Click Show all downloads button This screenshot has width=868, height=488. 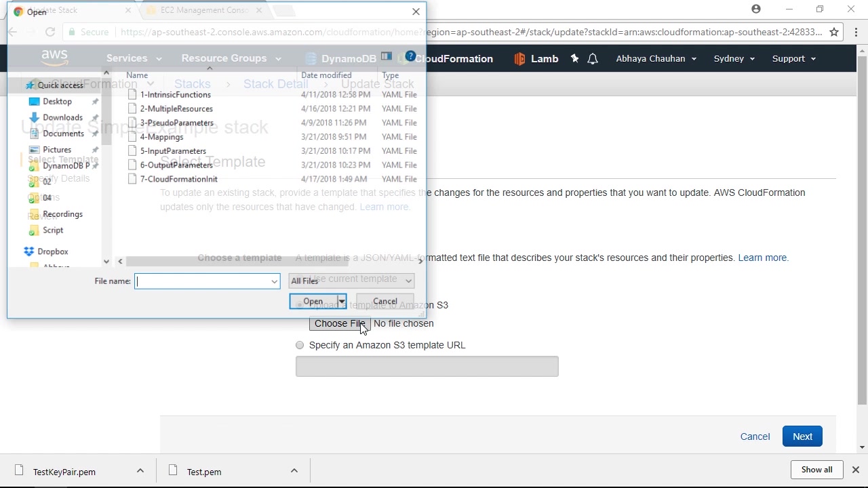click(x=816, y=470)
